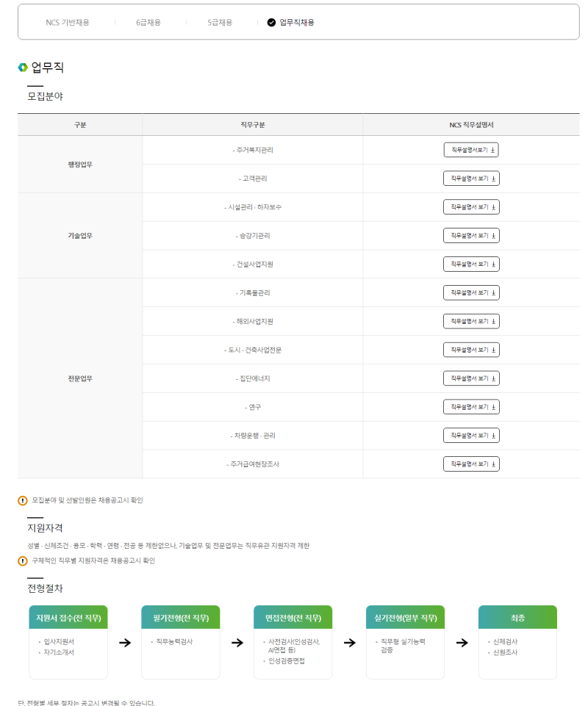The image size is (588, 706).
Task: Click download icon in 도시·건축사업전문 row
Action: 493,350
